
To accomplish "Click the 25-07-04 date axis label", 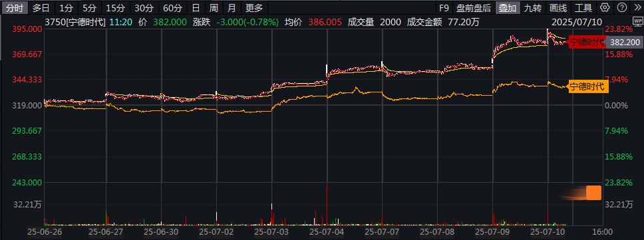I will (x=327, y=232).
